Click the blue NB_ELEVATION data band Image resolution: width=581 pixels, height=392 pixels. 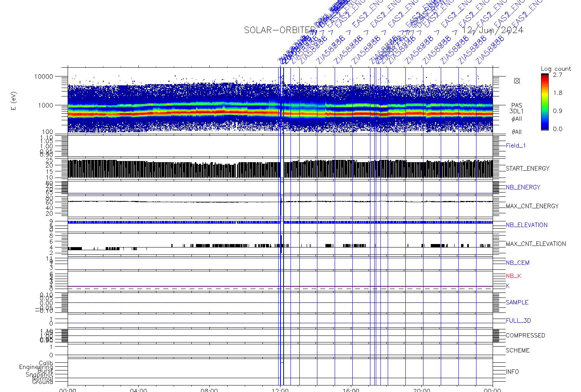tap(280, 222)
